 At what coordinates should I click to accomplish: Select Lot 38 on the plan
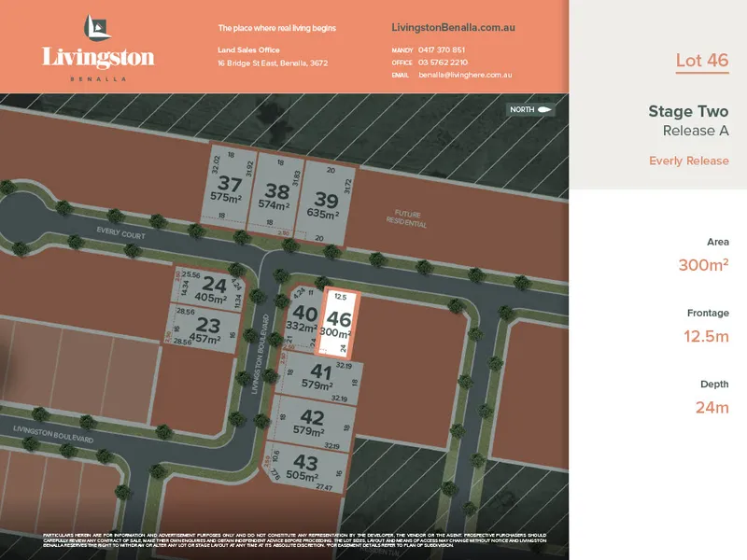pos(276,192)
